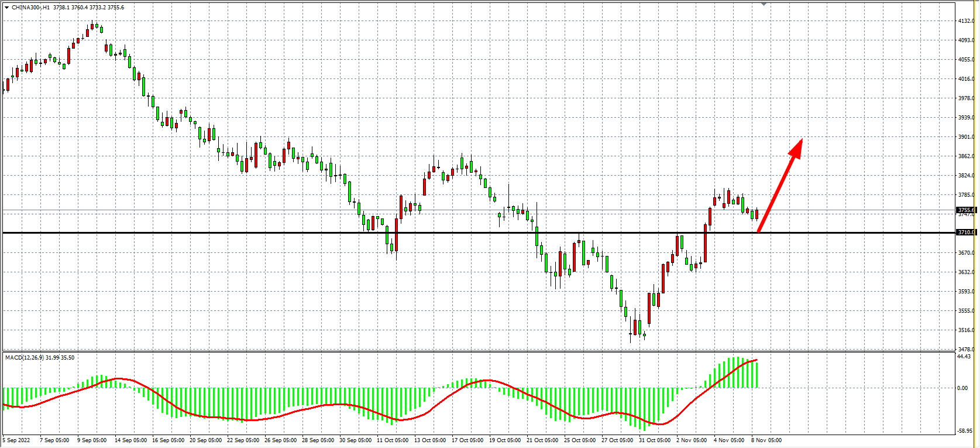Click the current price label 3755.6
Viewport: 980px width, 448px height.
click(x=965, y=210)
